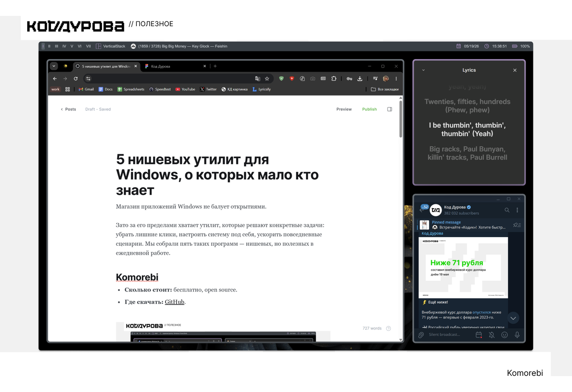The width and height of the screenshot is (572, 392).
Task: Open the browser three-dot menu
Action: 396,79
